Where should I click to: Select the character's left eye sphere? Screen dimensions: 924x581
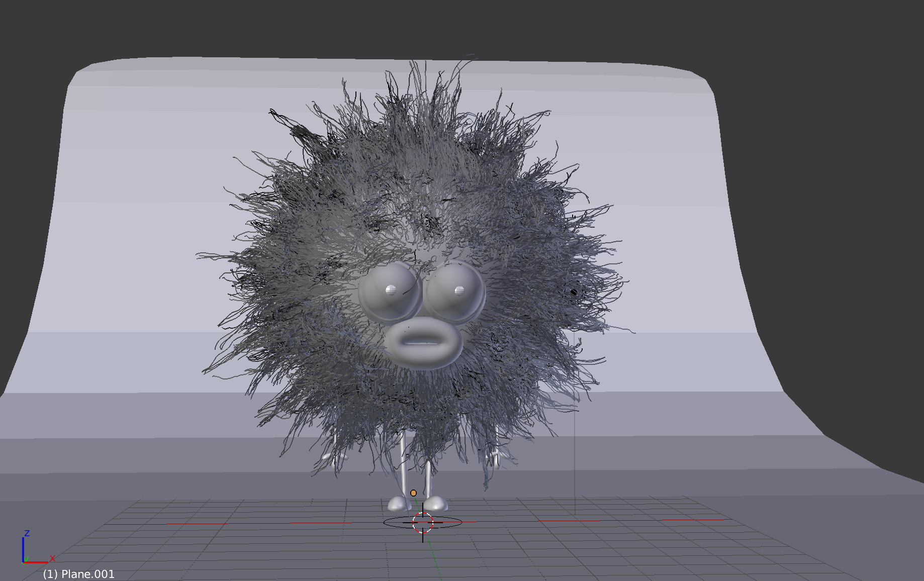(390, 292)
